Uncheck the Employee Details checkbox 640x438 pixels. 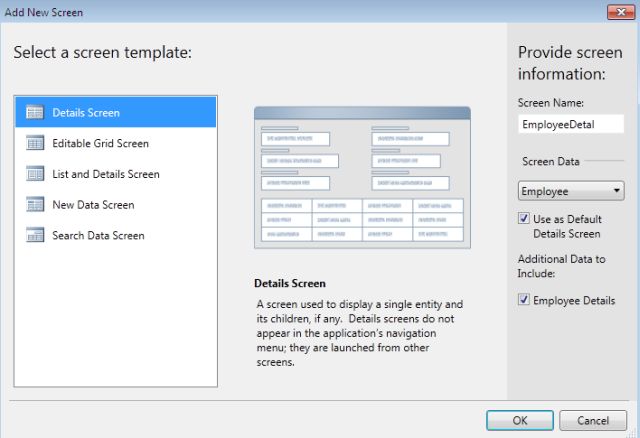point(524,300)
